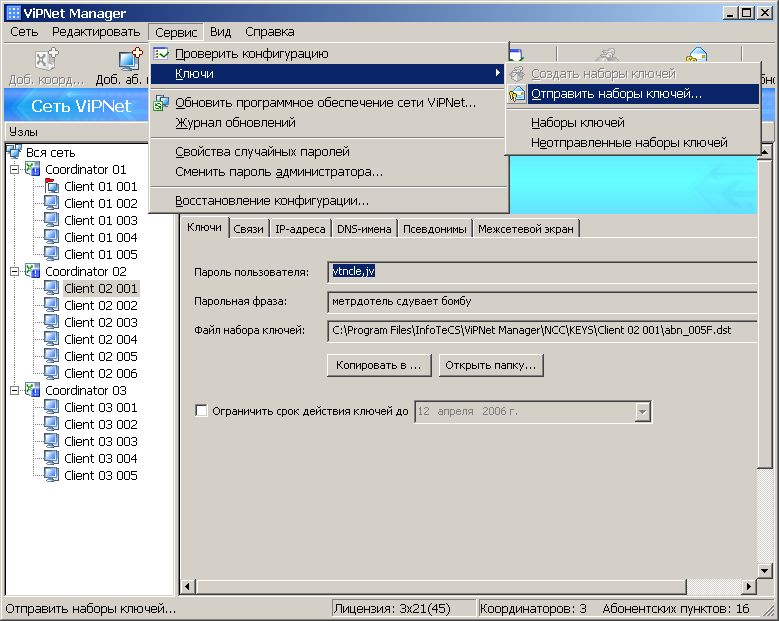Click the Coordinator 01 node icon
Viewport: 779px width, 621px height.
tap(32, 169)
